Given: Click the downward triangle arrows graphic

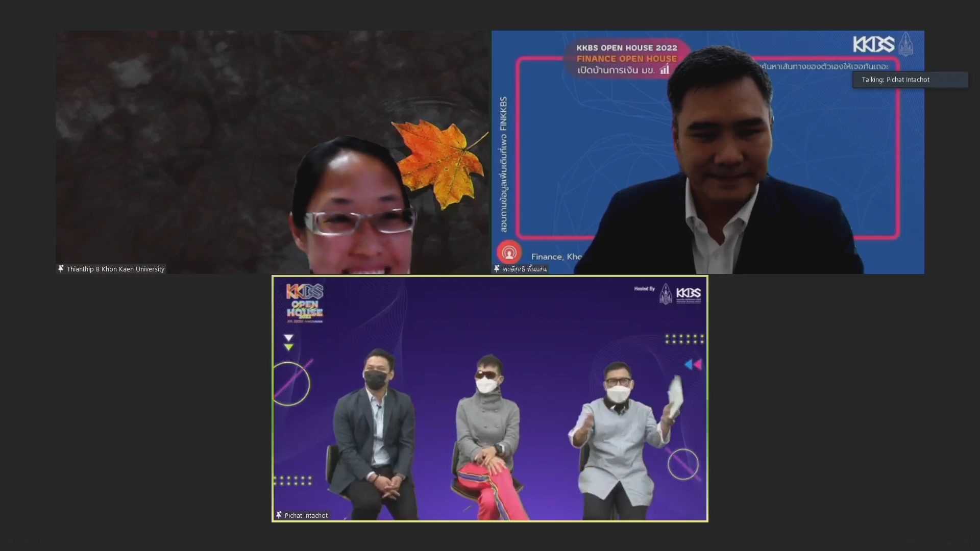Looking at the screenshot, I should (x=288, y=342).
